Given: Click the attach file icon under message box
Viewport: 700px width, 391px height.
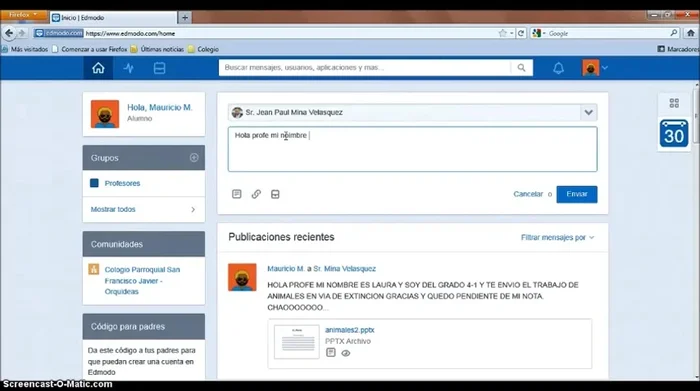Looking at the screenshot, I should [x=237, y=194].
